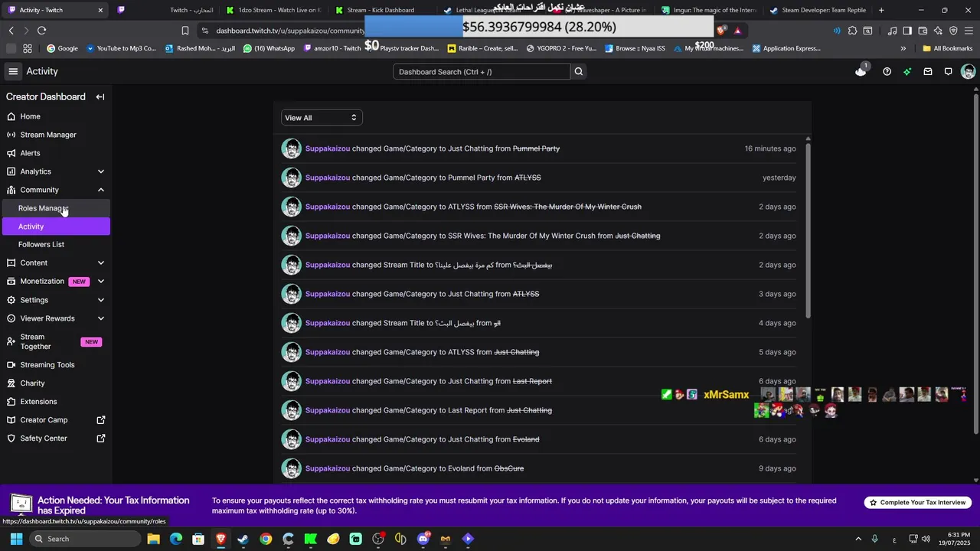
Task: Click Complete Your Tax Interview button
Action: (918, 503)
